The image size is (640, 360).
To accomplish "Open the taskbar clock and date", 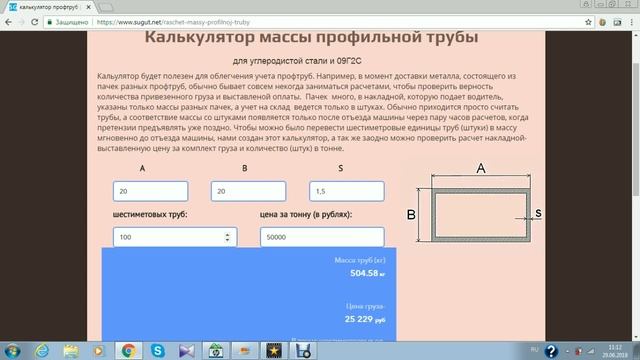I will 615,351.
